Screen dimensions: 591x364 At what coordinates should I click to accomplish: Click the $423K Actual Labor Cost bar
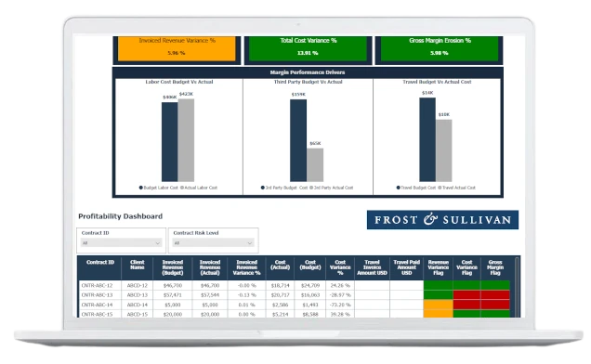click(186, 140)
